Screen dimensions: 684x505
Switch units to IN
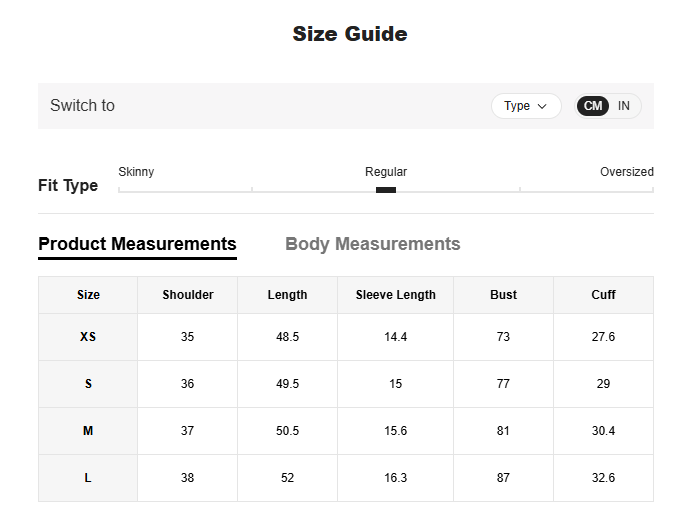tap(624, 106)
